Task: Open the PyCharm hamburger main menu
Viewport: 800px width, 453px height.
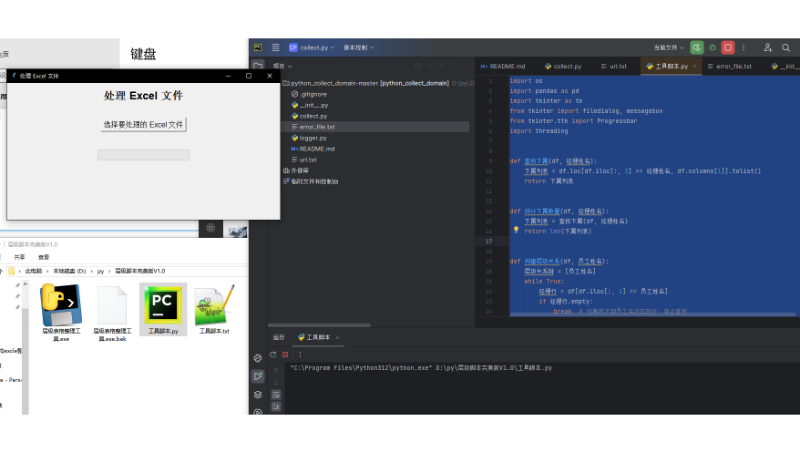Action: (x=275, y=47)
